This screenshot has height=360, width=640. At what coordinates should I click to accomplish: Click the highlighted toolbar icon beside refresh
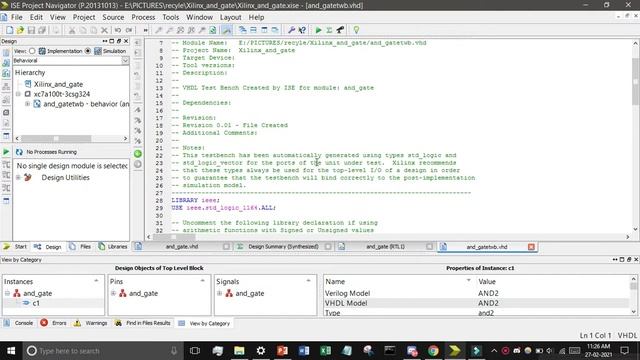[x=227, y=30]
